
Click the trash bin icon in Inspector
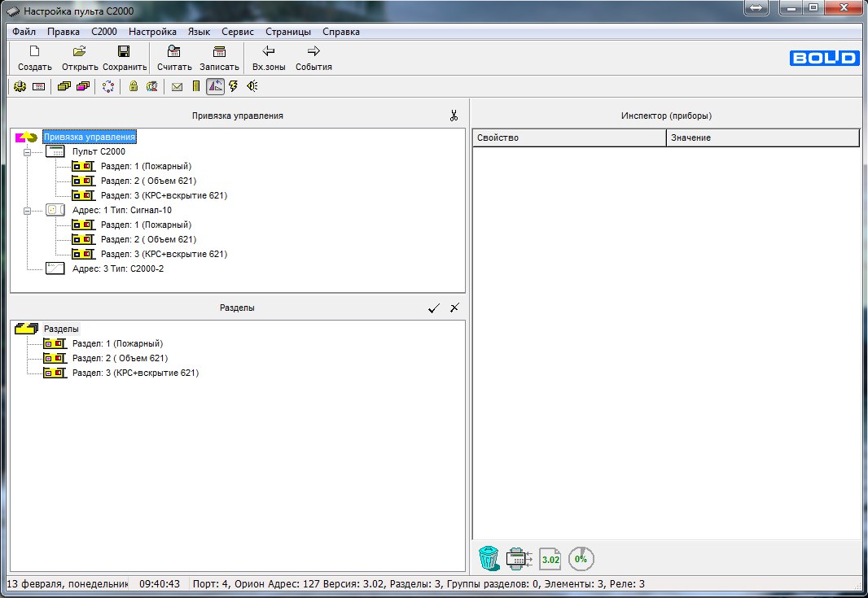488,558
